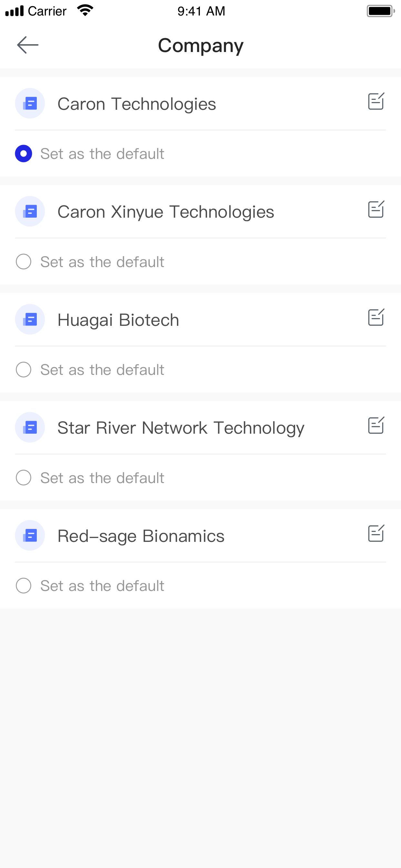Tap Red-sage Bionamics document icon
This screenshot has width=401, height=868.
[x=30, y=535]
